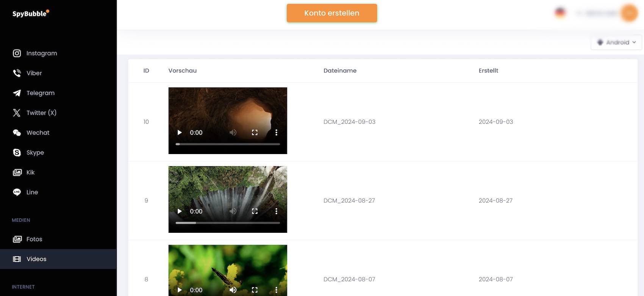The height and width of the screenshot is (296, 644).
Task: Click the row ID 8 cell
Action: tap(146, 279)
